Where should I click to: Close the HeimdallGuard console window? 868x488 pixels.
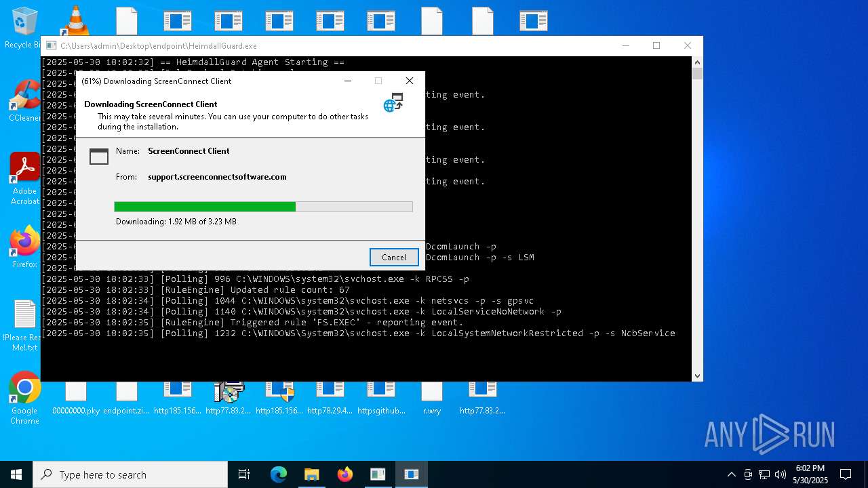(x=688, y=45)
